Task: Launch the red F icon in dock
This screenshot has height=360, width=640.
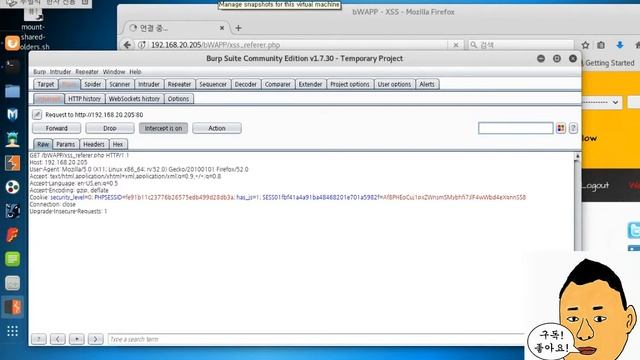Action: tap(12, 235)
